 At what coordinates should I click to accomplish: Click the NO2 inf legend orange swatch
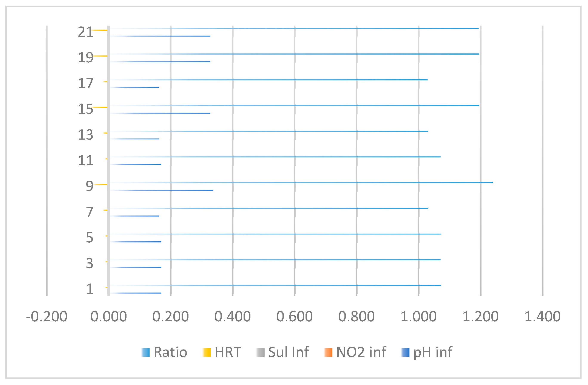pos(328,352)
